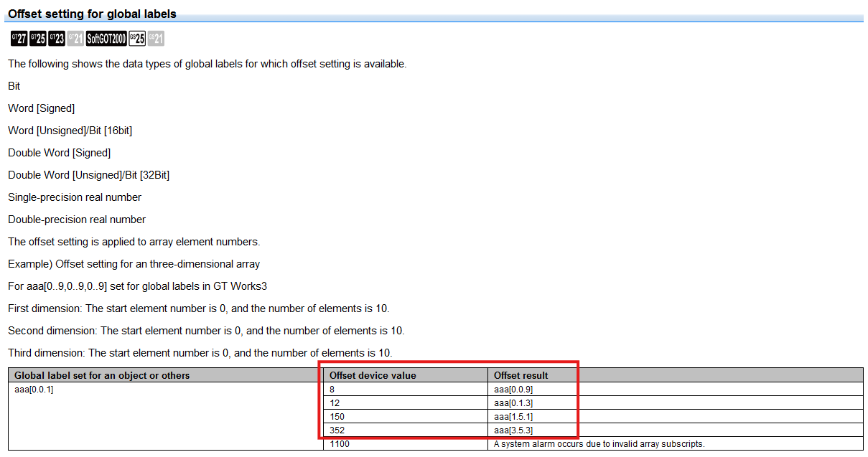The height and width of the screenshot is (457, 868).
Task: Click the 'Word [Signed]' data type line
Action: [41, 108]
